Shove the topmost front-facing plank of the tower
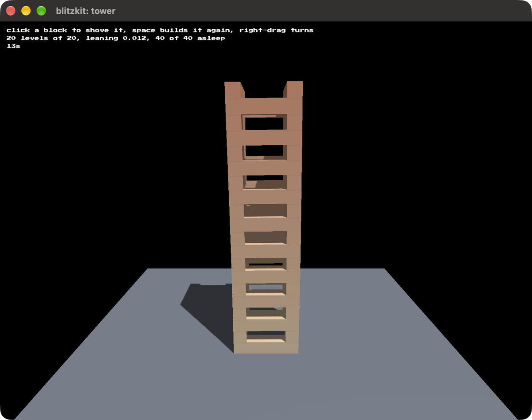Viewport: 532px width, 420px height. [264, 106]
